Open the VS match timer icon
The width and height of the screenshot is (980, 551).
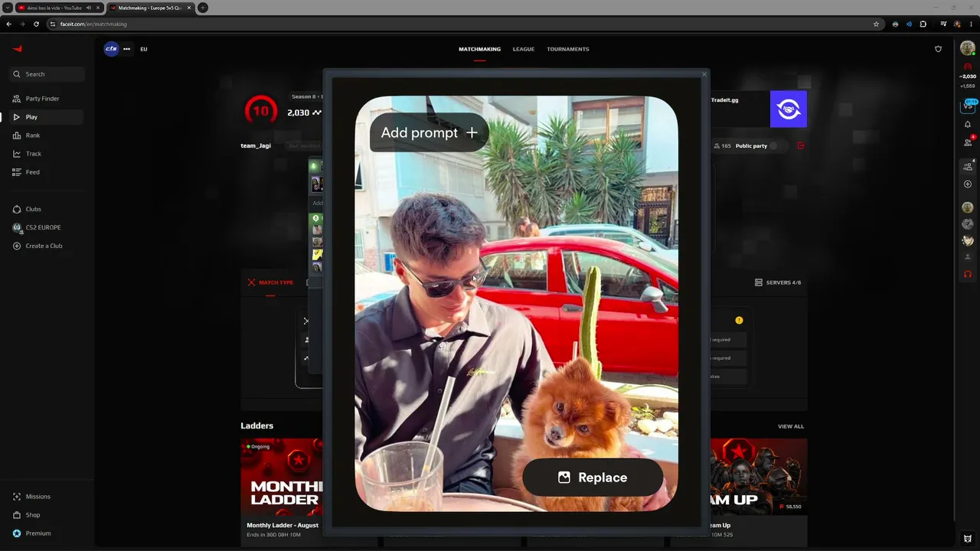click(x=968, y=106)
